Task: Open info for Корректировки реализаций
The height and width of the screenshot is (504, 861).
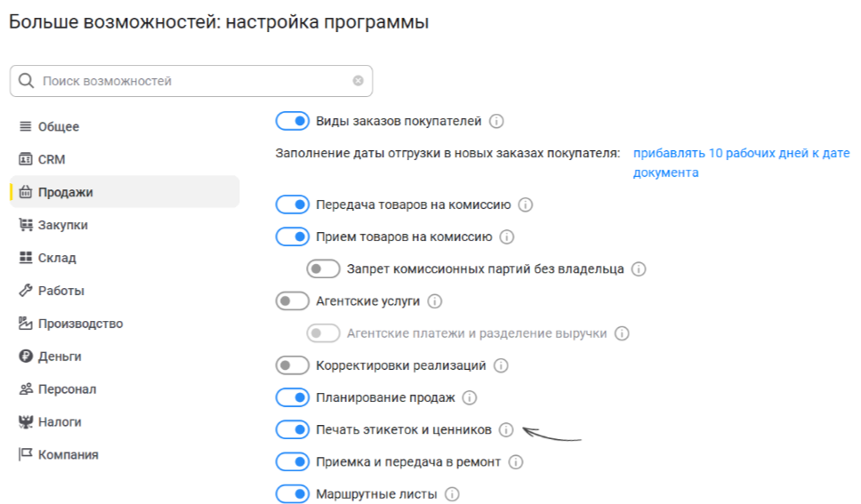Action: (x=501, y=365)
